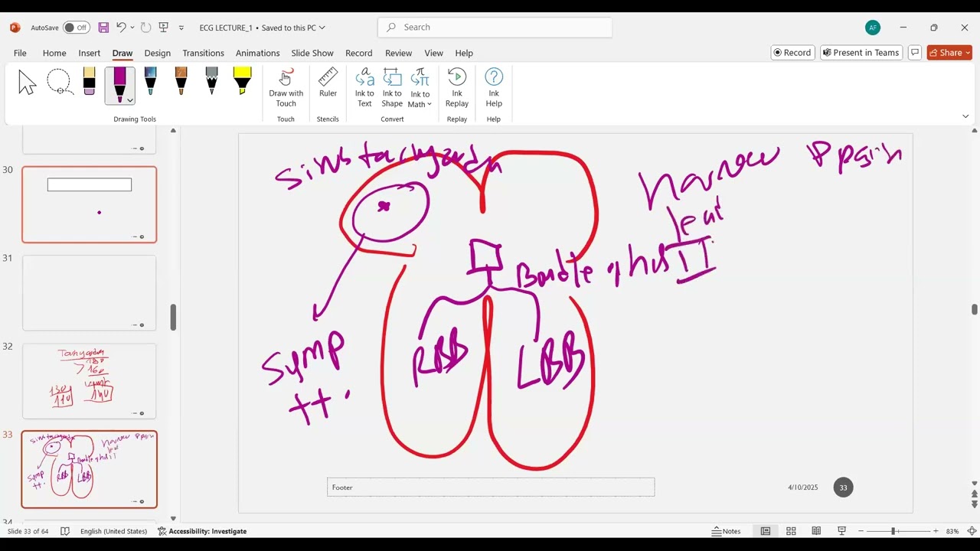Collapse the ribbon with chevron
Image resolution: width=980 pixels, height=551 pixels.
pyautogui.click(x=965, y=116)
